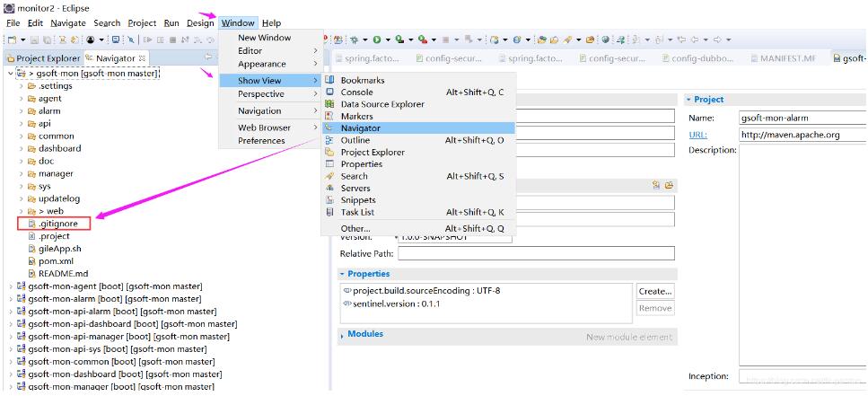
Task: Choose Console in Show View submenu
Action: click(x=419, y=92)
